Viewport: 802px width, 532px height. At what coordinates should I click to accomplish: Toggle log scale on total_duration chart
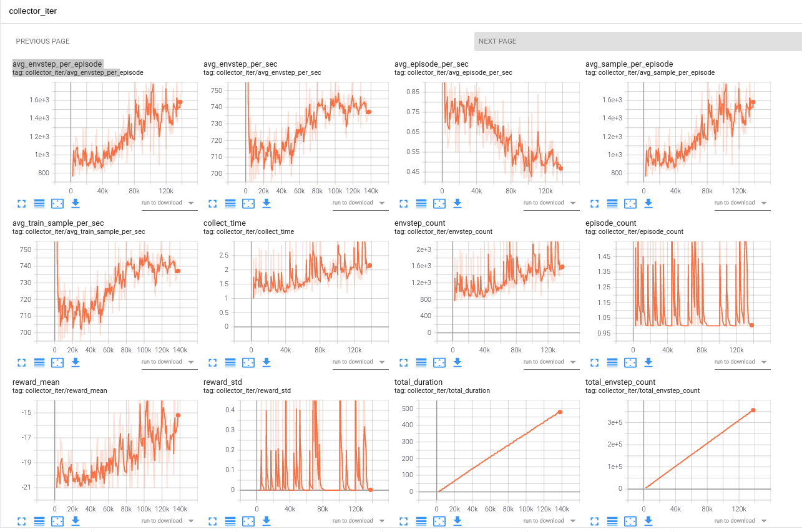421,521
